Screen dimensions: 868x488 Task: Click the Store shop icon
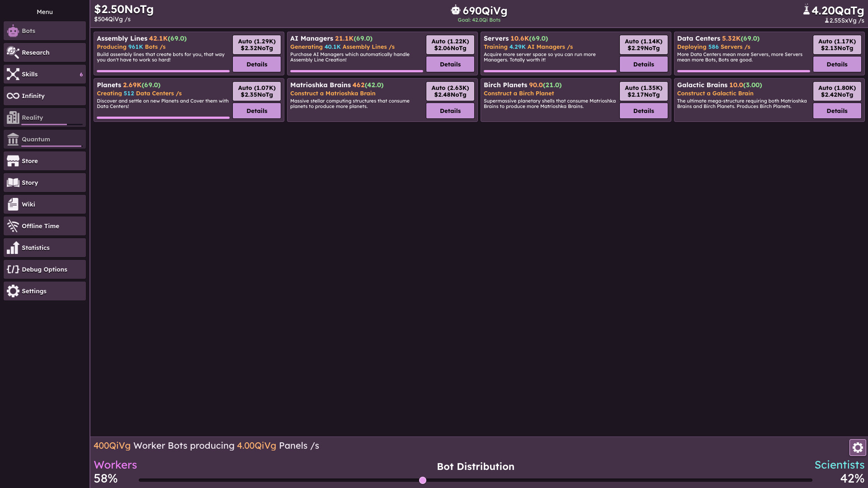pos(13,161)
